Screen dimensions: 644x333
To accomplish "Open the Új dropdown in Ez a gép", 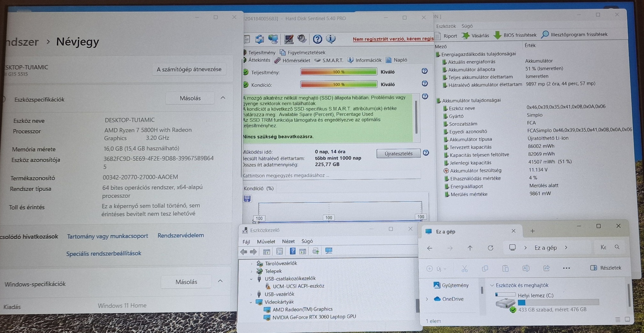I will (437, 269).
